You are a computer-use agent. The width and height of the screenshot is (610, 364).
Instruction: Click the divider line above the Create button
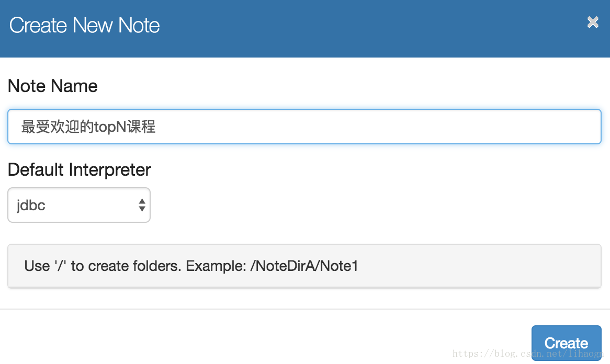pyautogui.click(x=305, y=309)
